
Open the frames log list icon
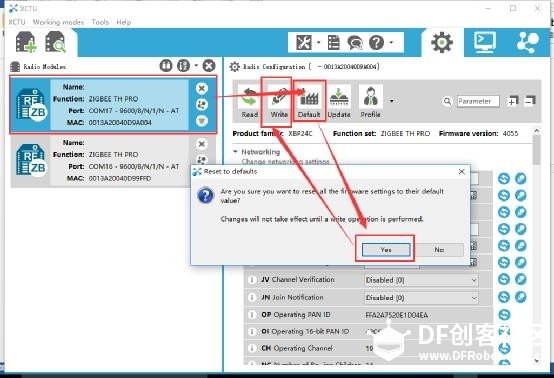tap(334, 43)
